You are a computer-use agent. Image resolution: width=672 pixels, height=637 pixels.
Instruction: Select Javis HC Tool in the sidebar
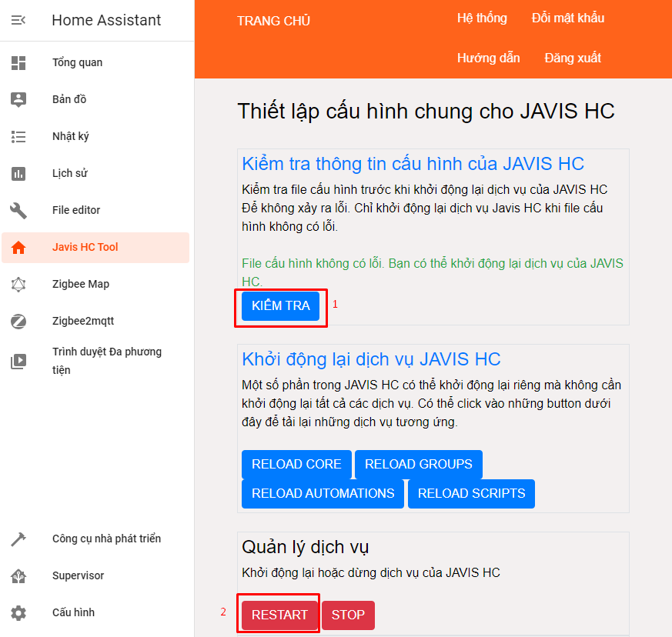[x=95, y=248]
